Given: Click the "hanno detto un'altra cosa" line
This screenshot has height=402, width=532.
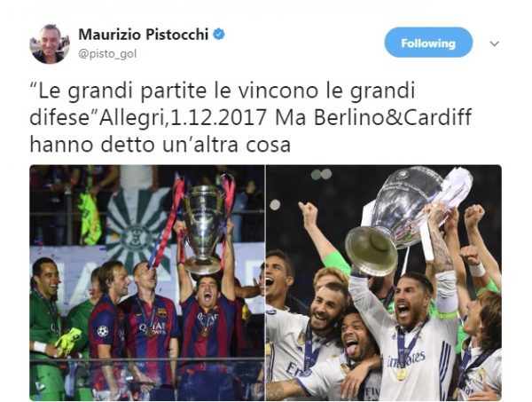Looking at the screenshot, I should point(160,144).
